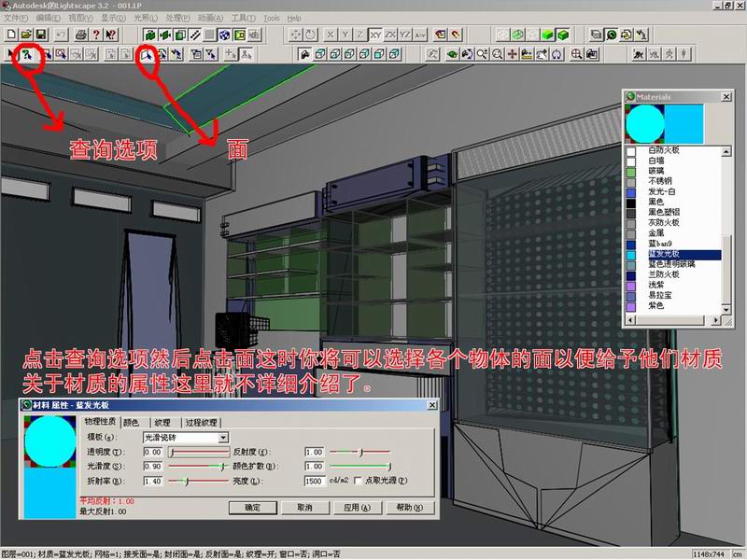Viewport: 747px width, 560px height.
Task: Confirm with the 确定 button
Action: pyautogui.click(x=252, y=508)
